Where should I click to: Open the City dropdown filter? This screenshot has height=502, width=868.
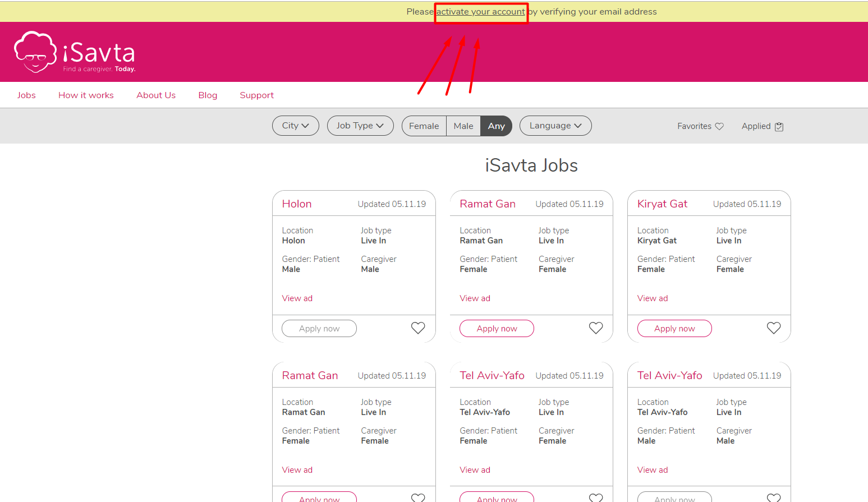[x=296, y=126]
